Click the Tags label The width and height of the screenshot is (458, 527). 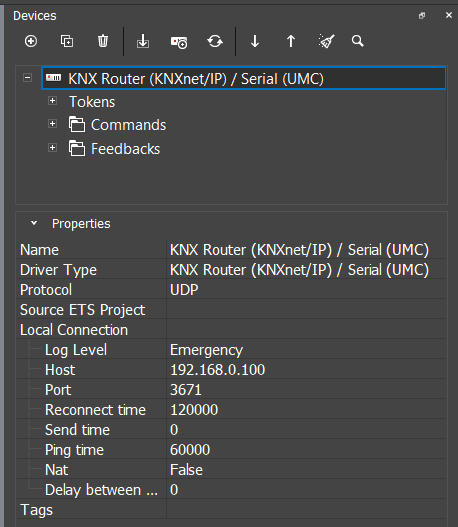point(36,510)
